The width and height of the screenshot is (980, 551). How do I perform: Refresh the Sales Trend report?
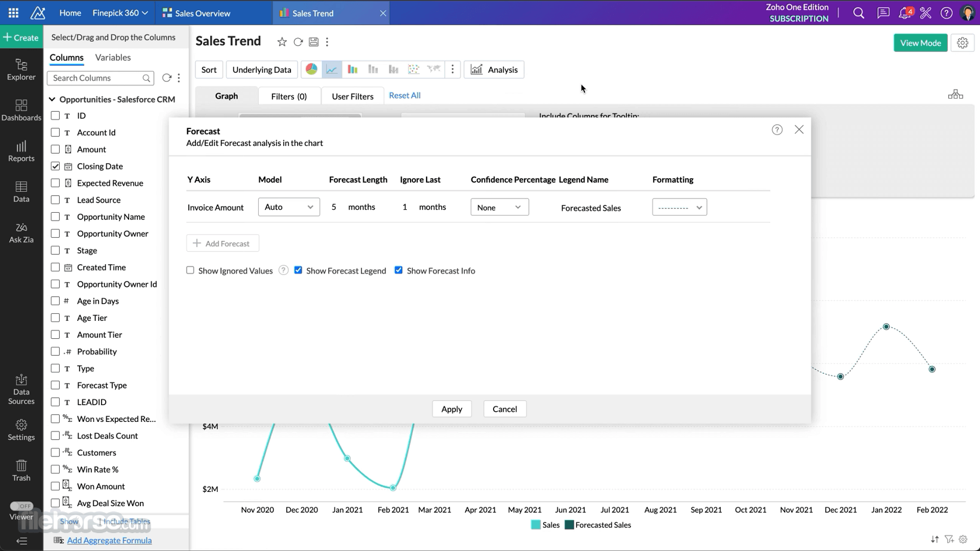(298, 42)
